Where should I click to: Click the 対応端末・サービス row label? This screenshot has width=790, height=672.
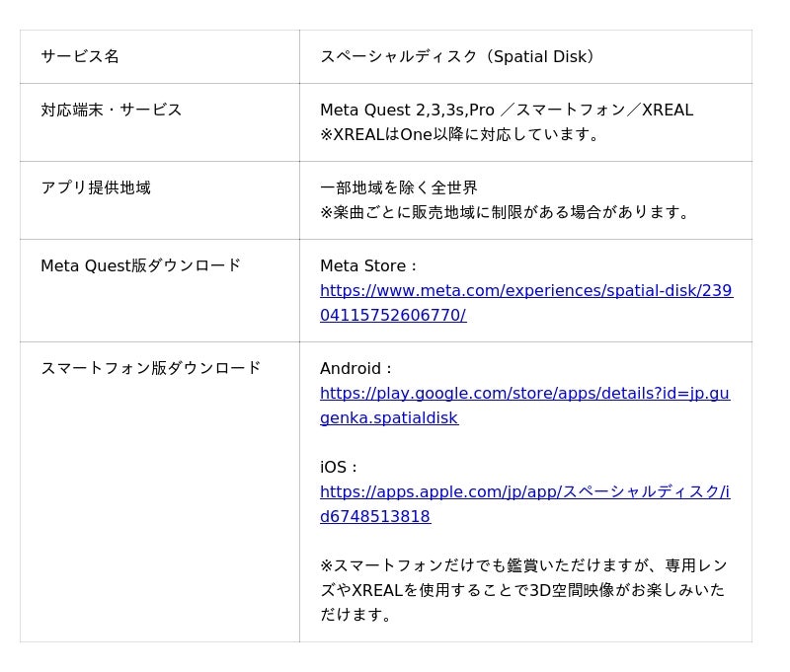[x=112, y=110]
